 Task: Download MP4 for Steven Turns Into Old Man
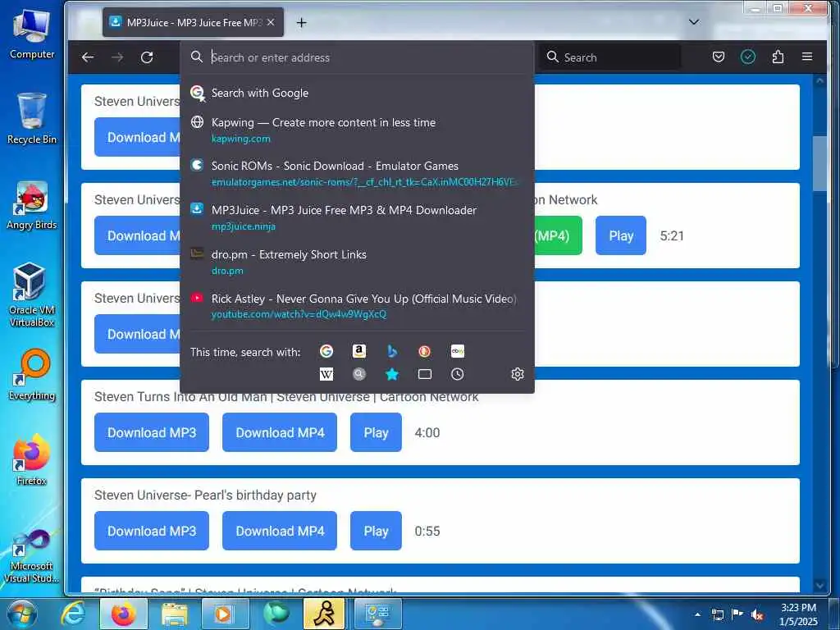point(280,432)
